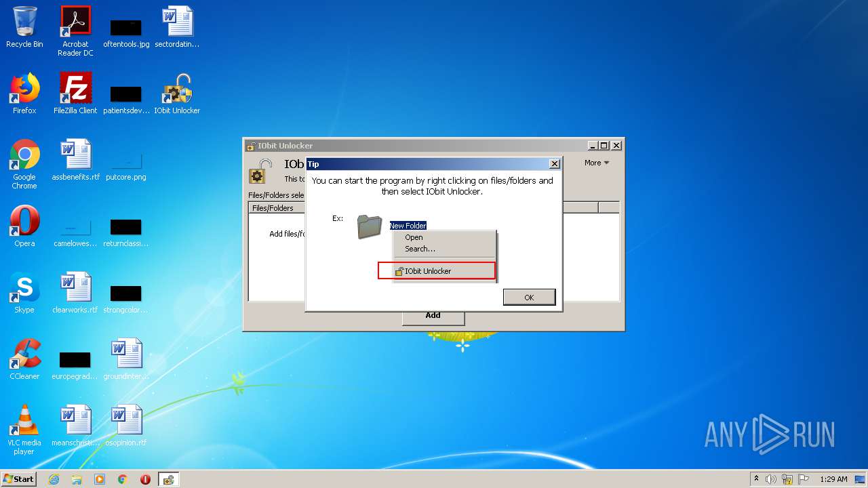Select the sectordatin Word document icon

pyautogui.click(x=177, y=27)
